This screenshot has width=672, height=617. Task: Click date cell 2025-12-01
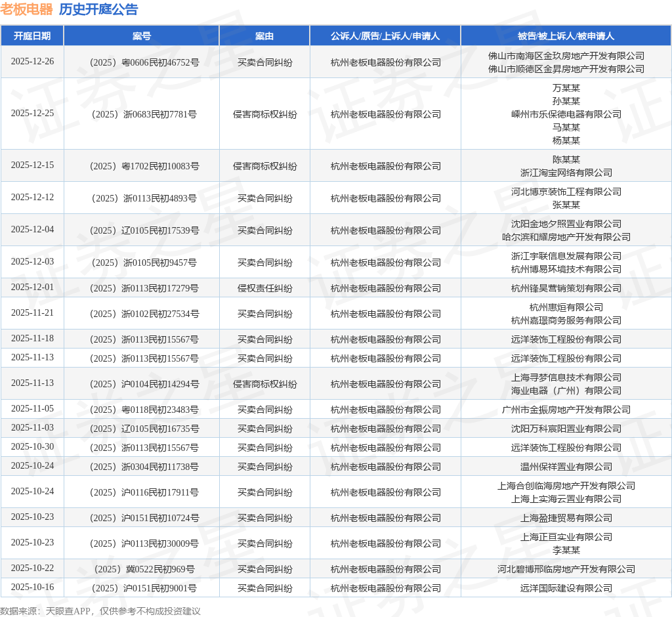tap(33, 287)
